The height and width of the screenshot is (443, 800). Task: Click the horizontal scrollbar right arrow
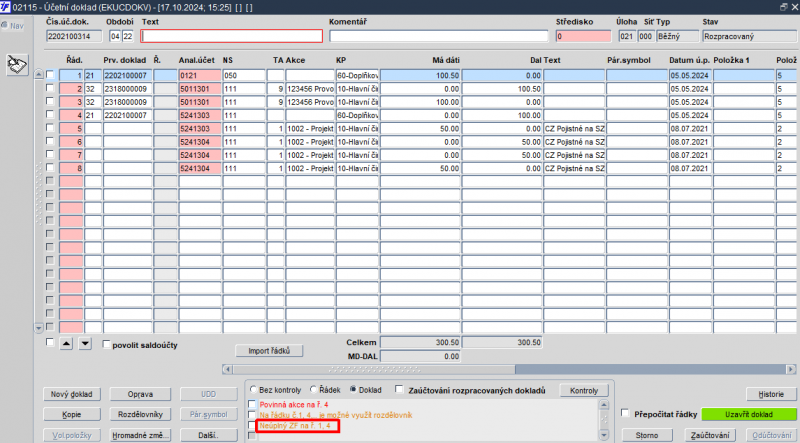pyautogui.click(x=791, y=369)
